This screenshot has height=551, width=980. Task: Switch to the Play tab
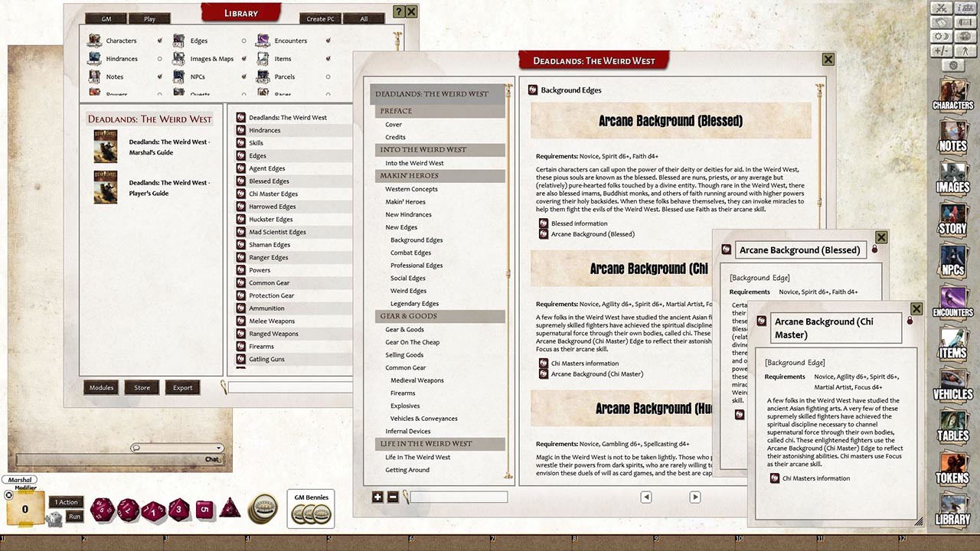pos(150,18)
